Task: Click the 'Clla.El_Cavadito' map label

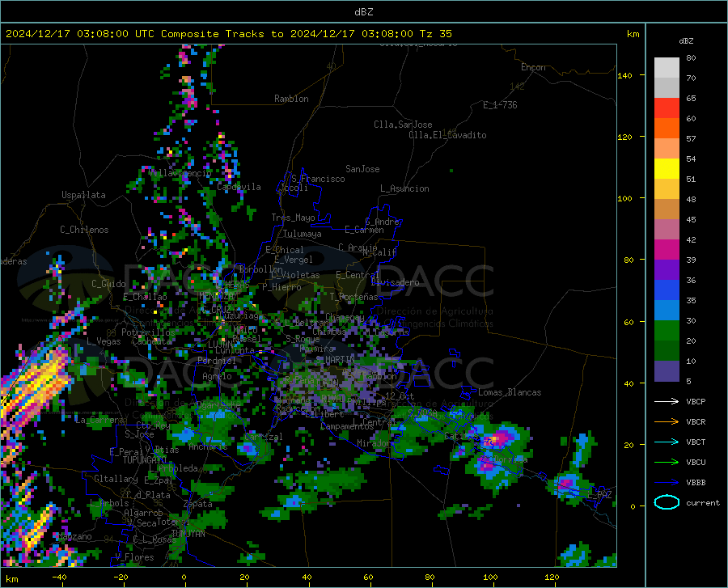Action: click(447, 135)
